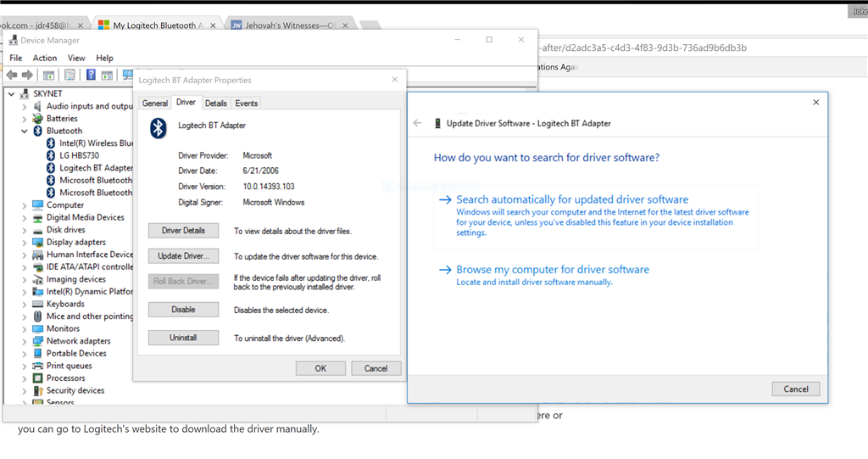The width and height of the screenshot is (868, 459).
Task: Click the speaker icon beside Audio inputs
Action: 37,106
